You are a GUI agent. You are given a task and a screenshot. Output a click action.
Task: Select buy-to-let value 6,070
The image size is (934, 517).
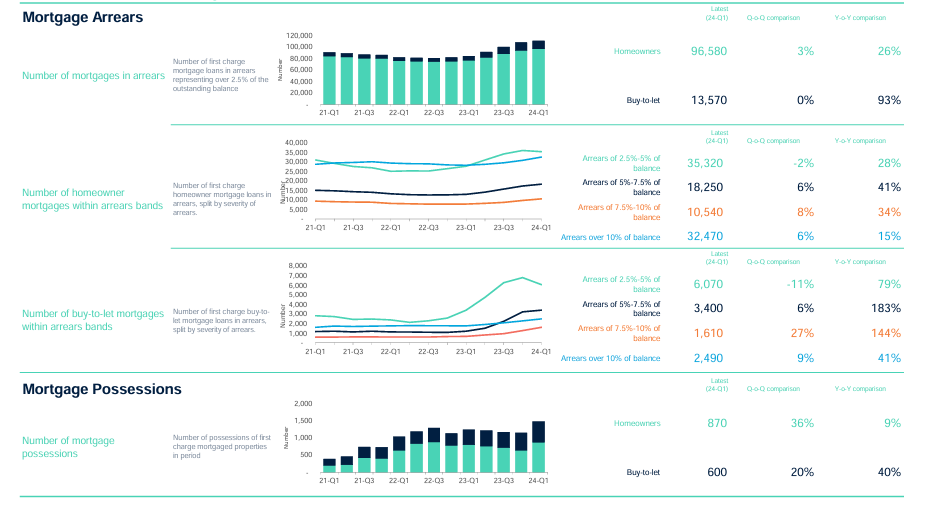[708, 284]
